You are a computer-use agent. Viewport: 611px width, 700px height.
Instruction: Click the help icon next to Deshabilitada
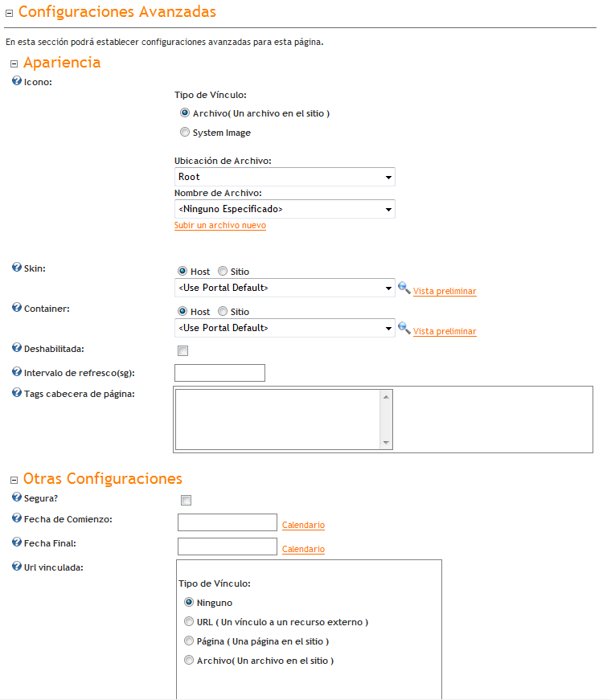tap(17, 348)
